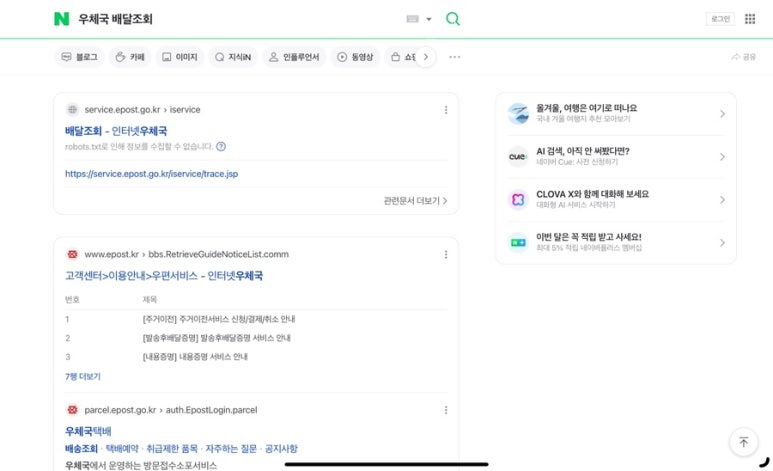
Task: Click 관련문서 더보기
Action: [416, 201]
